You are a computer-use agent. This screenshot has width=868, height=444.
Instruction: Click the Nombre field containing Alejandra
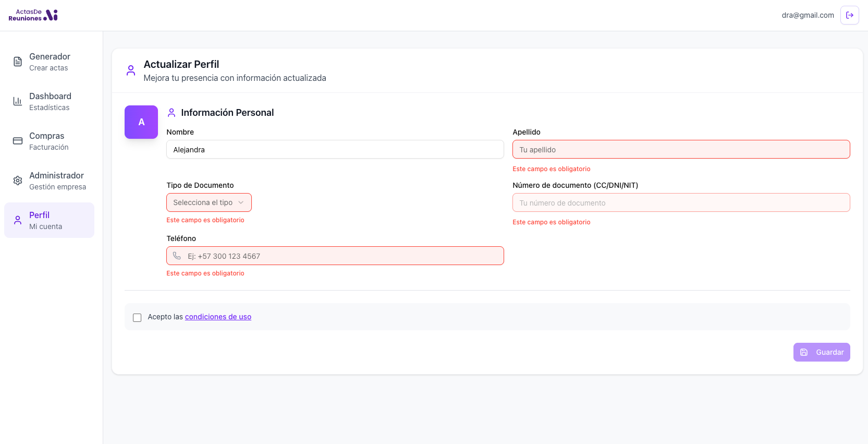pyautogui.click(x=335, y=150)
